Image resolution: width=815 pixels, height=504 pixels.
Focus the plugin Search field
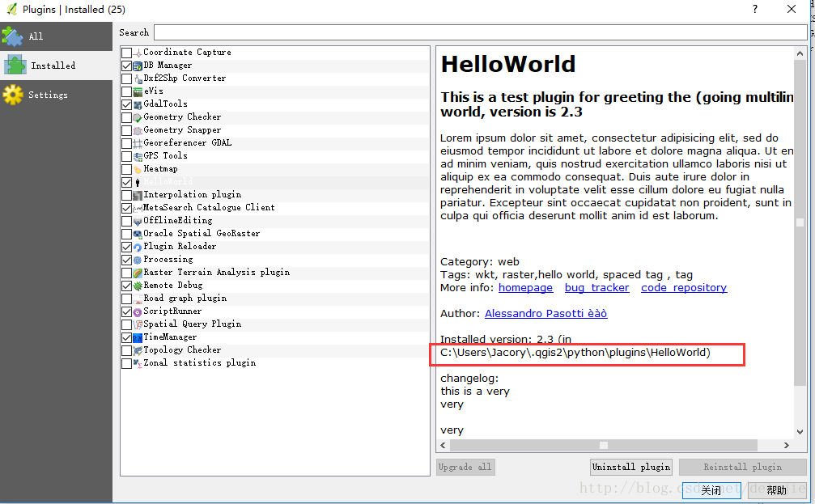click(481, 32)
